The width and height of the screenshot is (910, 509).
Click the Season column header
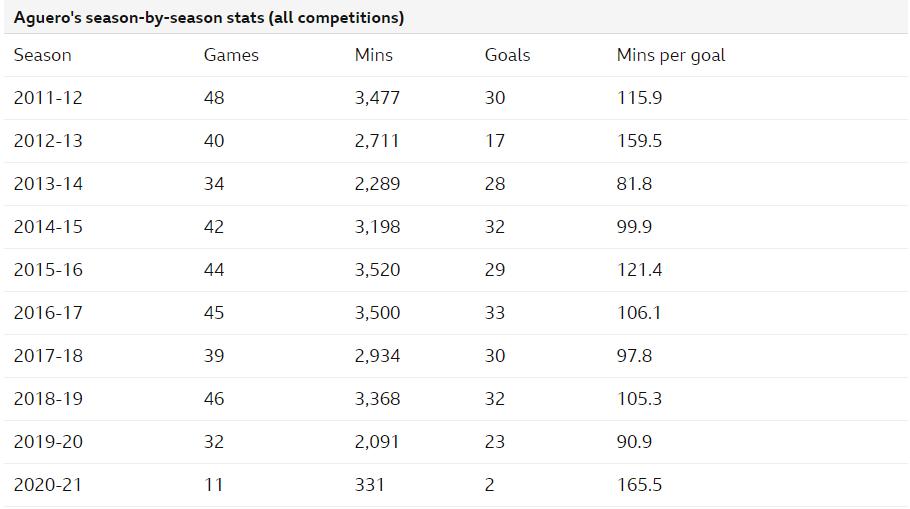tap(43, 56)
